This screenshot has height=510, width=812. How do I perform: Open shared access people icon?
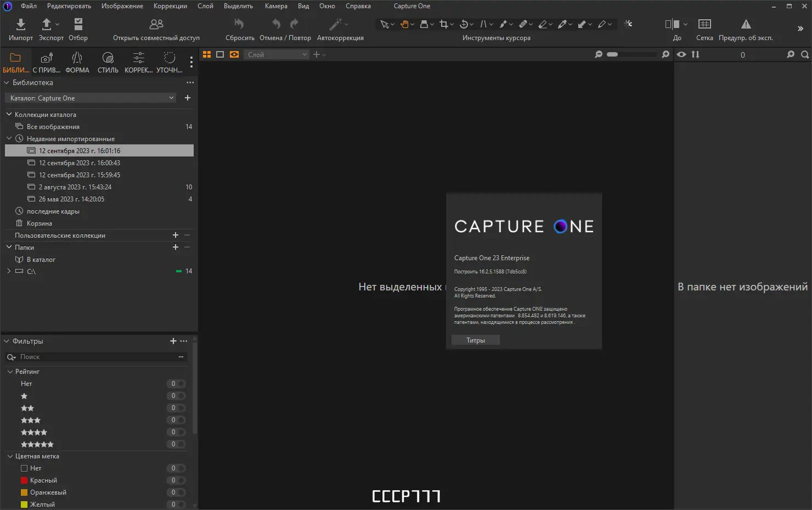point(156,24)
